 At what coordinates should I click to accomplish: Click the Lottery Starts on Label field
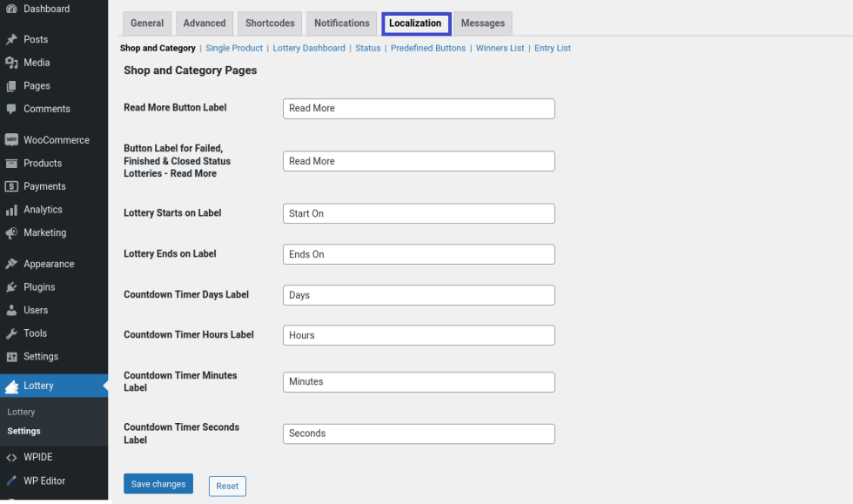click(419, 213)
